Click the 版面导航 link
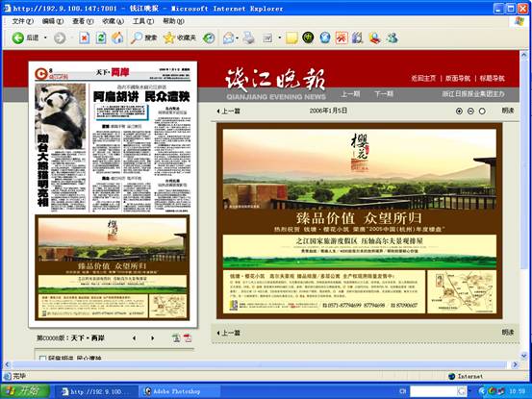The image size is (532, 399). pyautogui.click(x=458, y=78)
